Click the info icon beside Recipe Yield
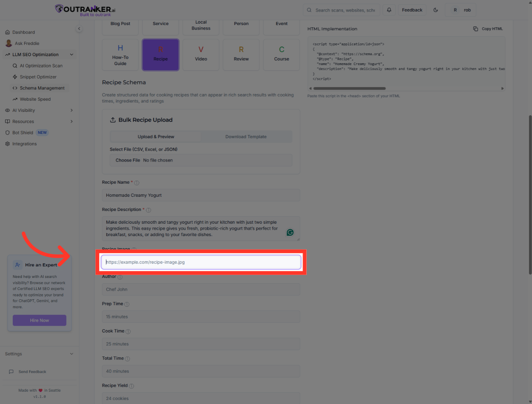532x404 pixels. point(131,386)
